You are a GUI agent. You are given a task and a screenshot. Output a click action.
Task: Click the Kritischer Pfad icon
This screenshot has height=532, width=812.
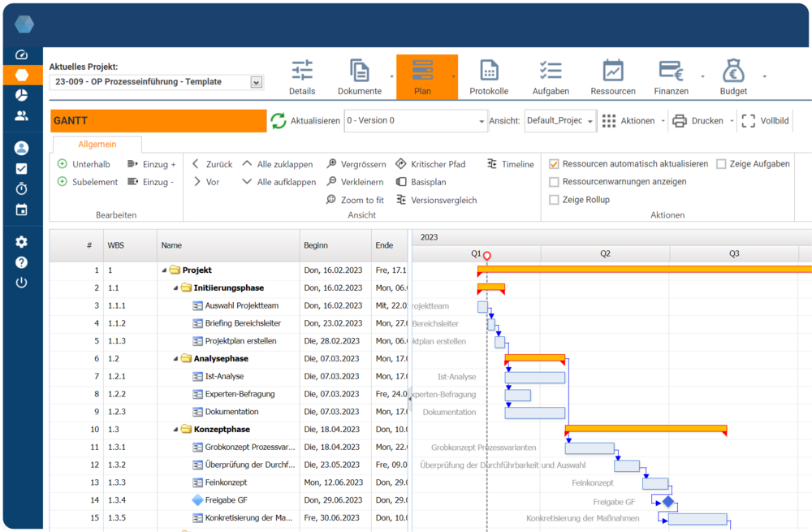[401, 164]
